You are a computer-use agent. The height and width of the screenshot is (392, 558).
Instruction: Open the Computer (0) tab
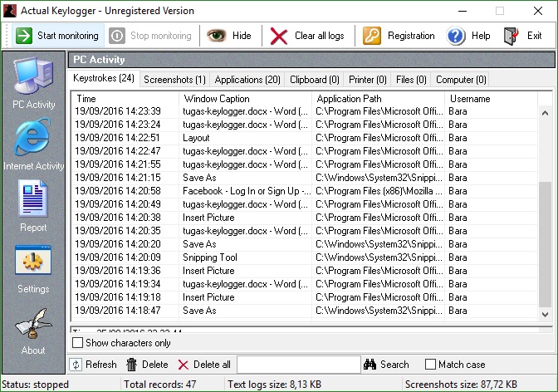point(461,80)
